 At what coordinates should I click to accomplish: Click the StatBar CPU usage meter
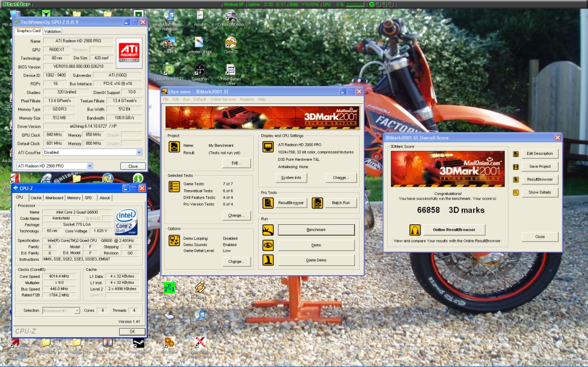[355, 4]
